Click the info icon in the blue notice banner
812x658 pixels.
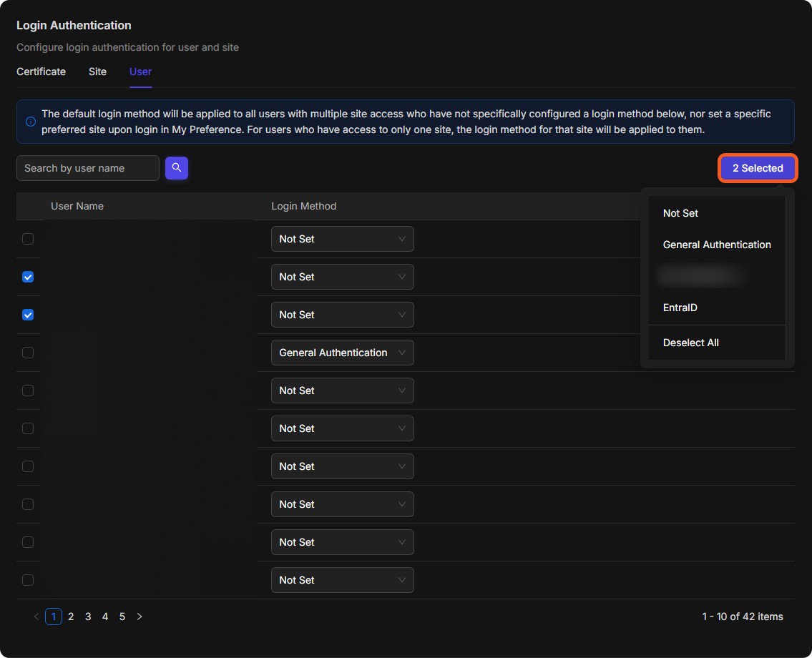tap(31, 122)
